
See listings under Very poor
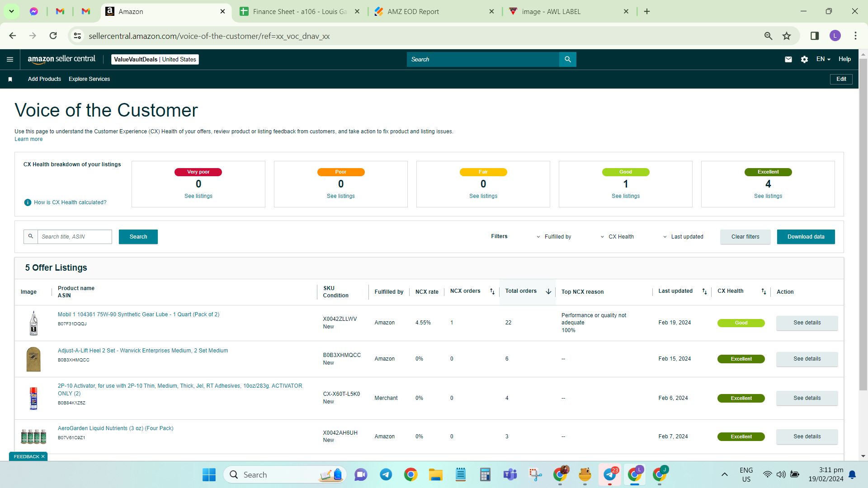click(198, 196)
